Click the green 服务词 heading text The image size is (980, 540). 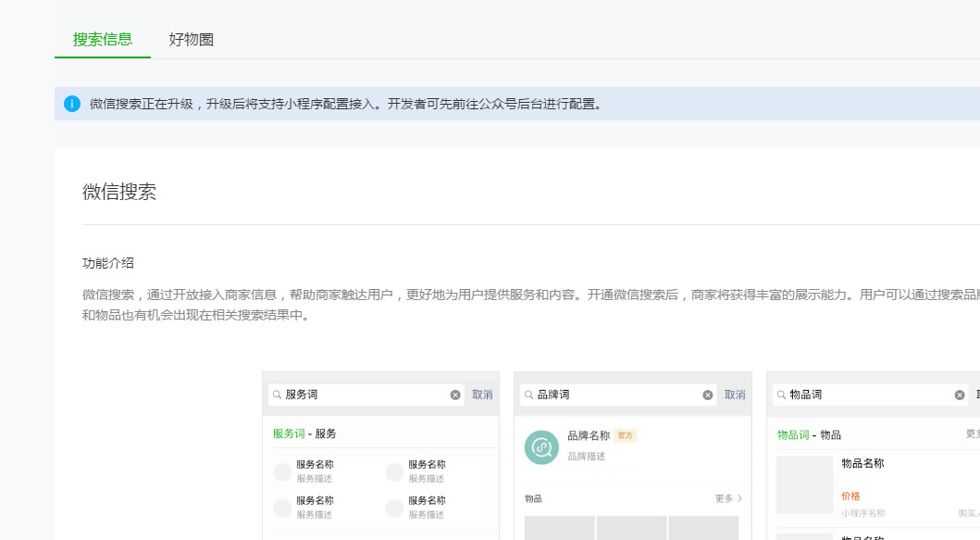click(x=289, y=433)
